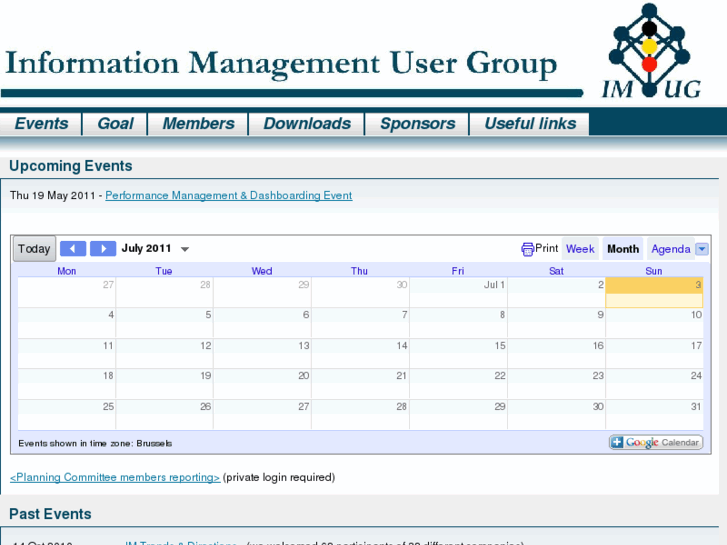
Task: Go to the Sponsors page
Action: point(417,124)
